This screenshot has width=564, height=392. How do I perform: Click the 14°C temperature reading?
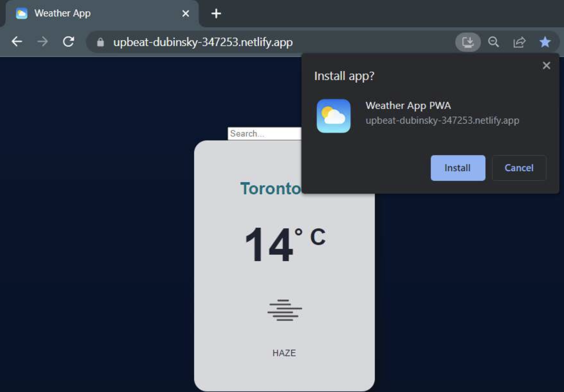tap(284, 244)
